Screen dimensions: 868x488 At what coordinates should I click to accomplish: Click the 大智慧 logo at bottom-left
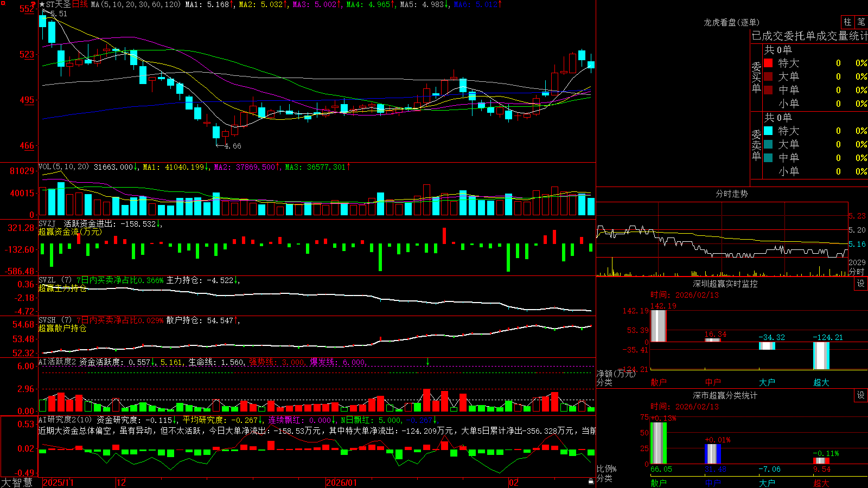[x=17, y=483]
